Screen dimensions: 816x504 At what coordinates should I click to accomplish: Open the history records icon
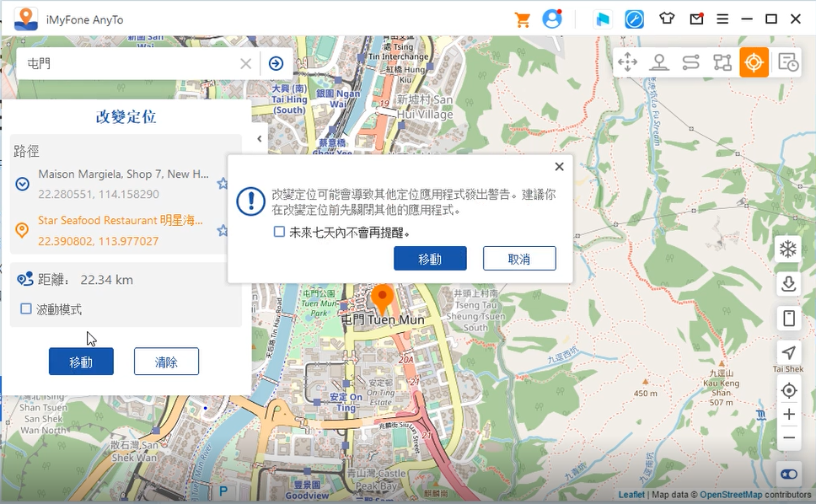788,62
